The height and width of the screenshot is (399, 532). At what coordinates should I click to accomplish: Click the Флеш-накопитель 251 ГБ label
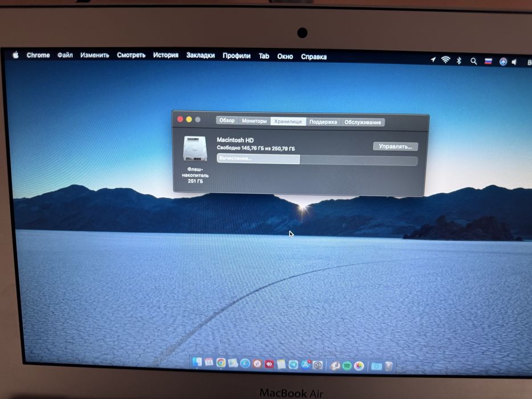[x=195, y=175]
